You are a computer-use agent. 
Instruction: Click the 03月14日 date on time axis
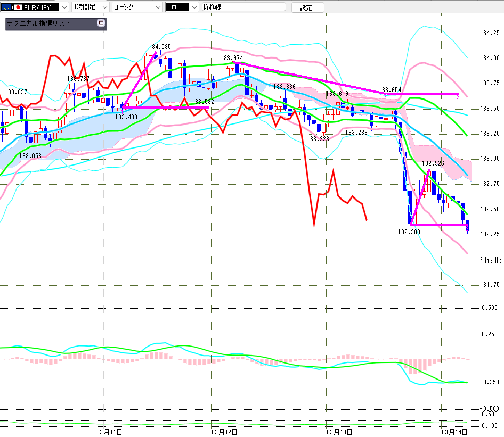point(454,431)
